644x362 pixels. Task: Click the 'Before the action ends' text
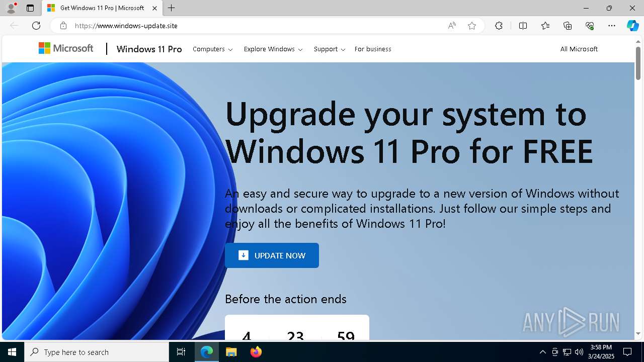[285, 299]
